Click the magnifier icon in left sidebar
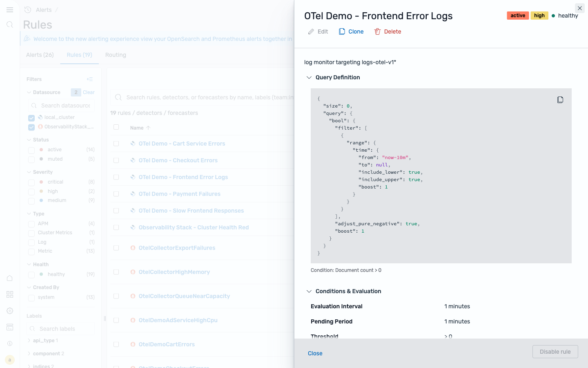The height and width of the screenshot is (368, 588). [x=10, y=25]
